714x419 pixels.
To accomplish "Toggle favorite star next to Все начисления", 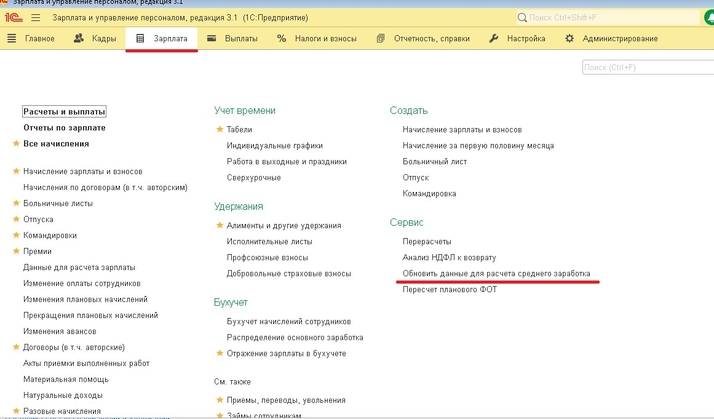I will (x=16, y=144).
